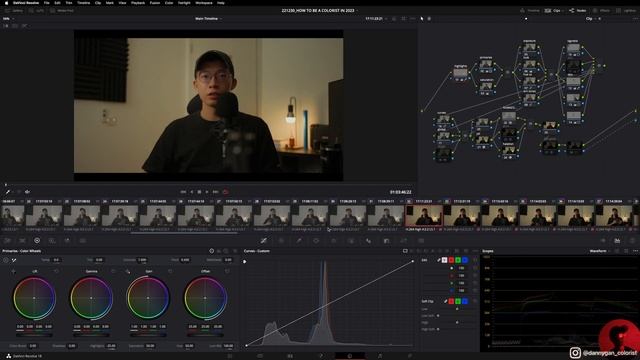Toggle the Lightbox button
The width and height of the screenshot is (640, 360).
pyautogui.click(x=626, y=11)
